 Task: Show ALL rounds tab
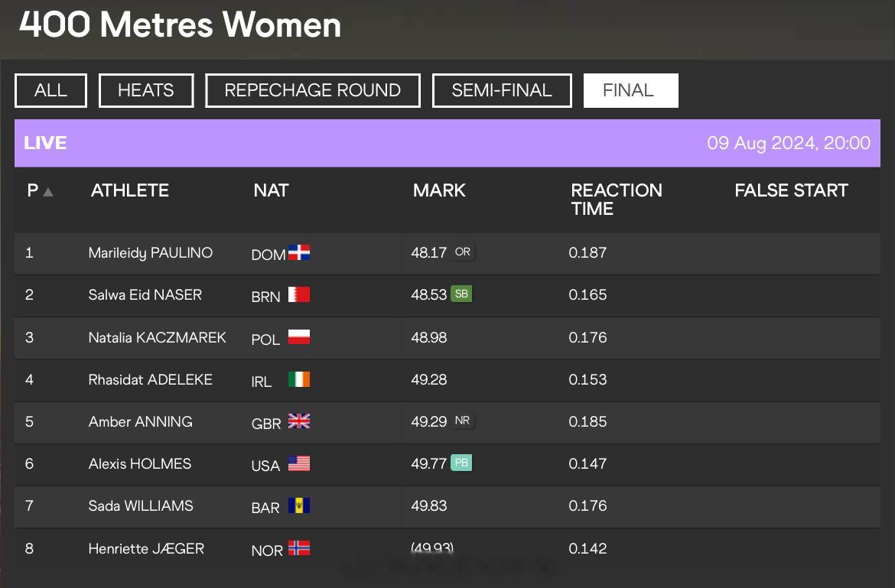pyautogui.click(x=50, y=90)
